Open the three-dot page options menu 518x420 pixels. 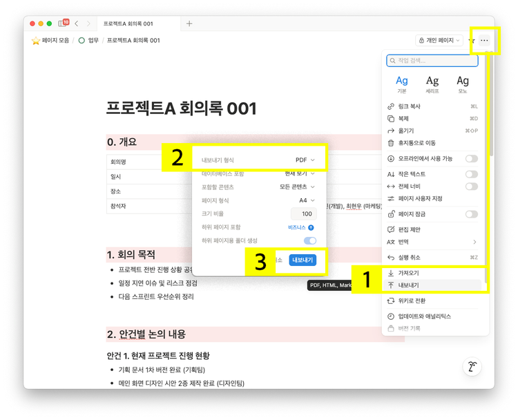[x=484, y=40]
